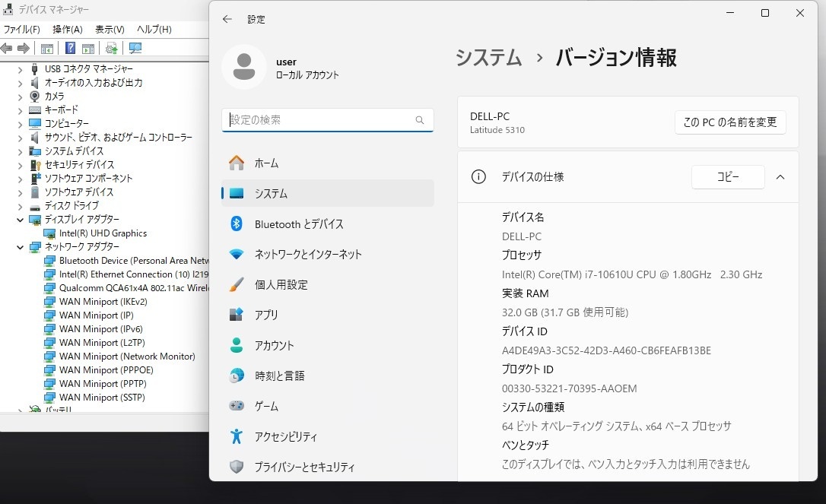
Task: Minimize the Settings window
Action: [x=730, y=13]
